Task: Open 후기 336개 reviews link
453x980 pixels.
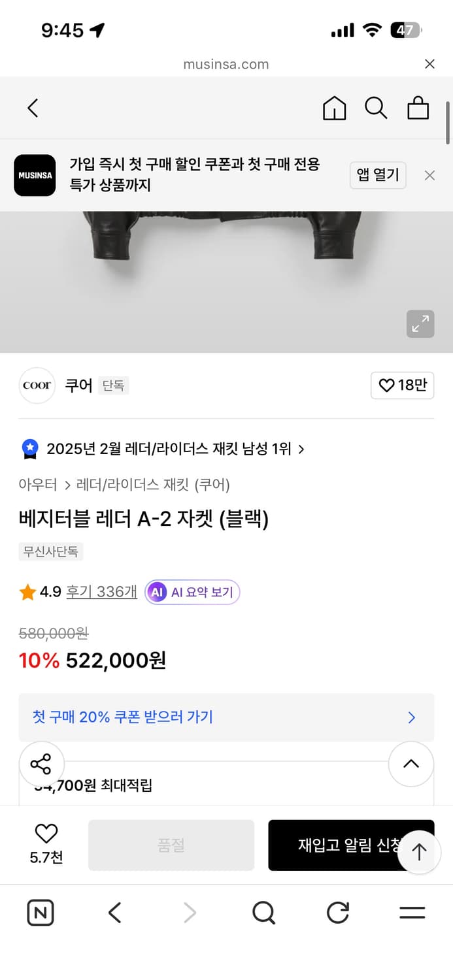Action: pyautogui.click(x=101, y=591)
